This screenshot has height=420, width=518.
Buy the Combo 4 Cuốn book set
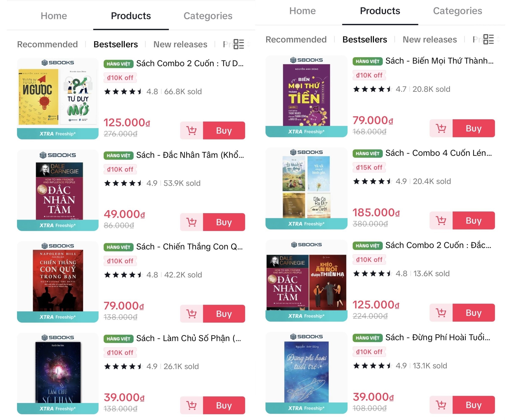[473, 220]
